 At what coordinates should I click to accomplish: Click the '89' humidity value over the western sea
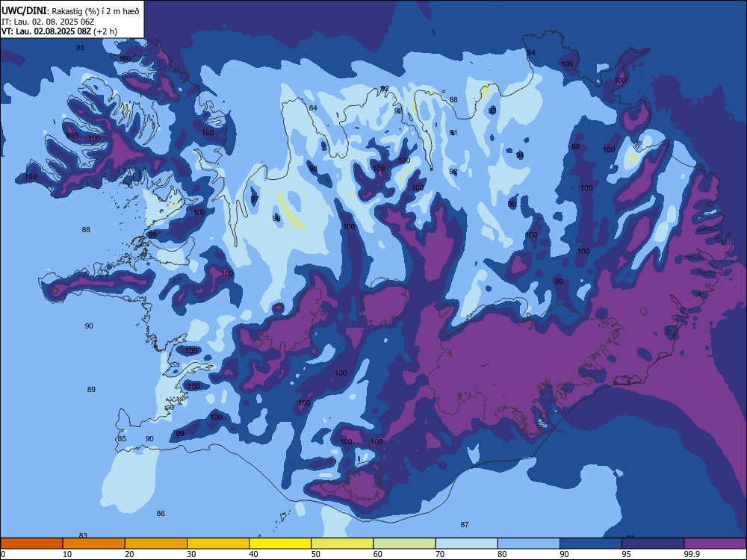[91, 390]
